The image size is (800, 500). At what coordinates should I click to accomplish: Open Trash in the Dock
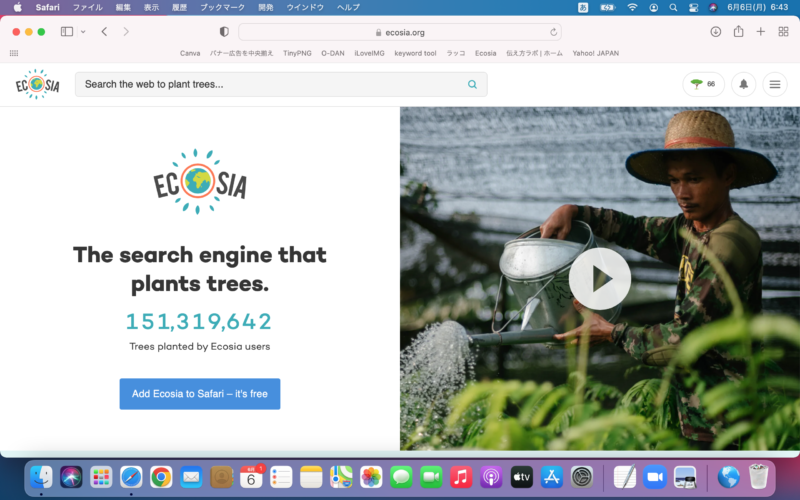759,477
